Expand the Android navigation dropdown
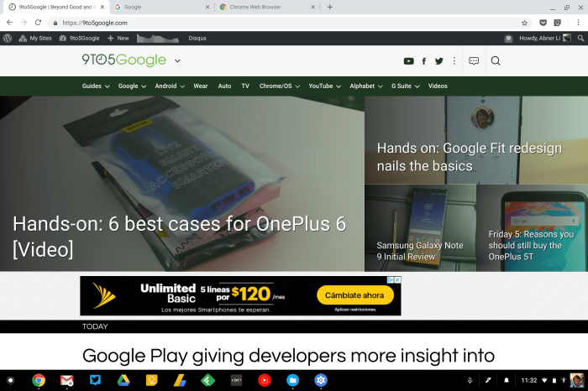Screen dimensions: 588x391 169,86
